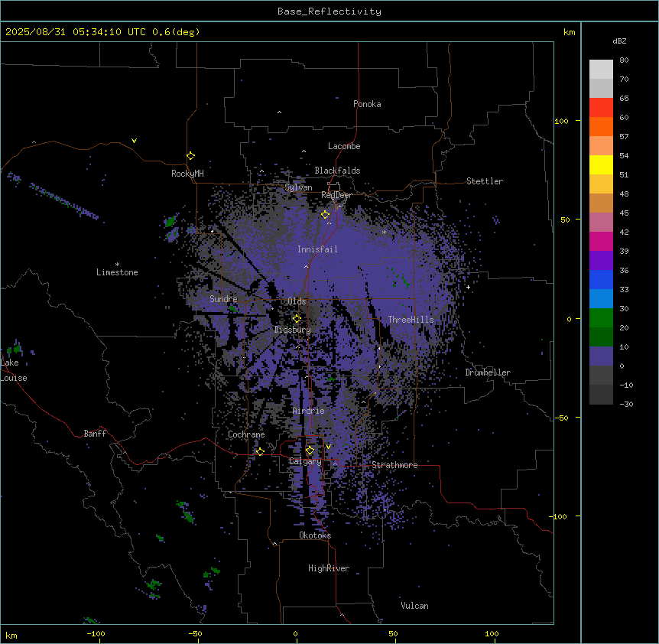Click the -100 tick label on bottom axis
Image resolution: width=659 pixels, height=644 pixels.
tap(96, 633)
